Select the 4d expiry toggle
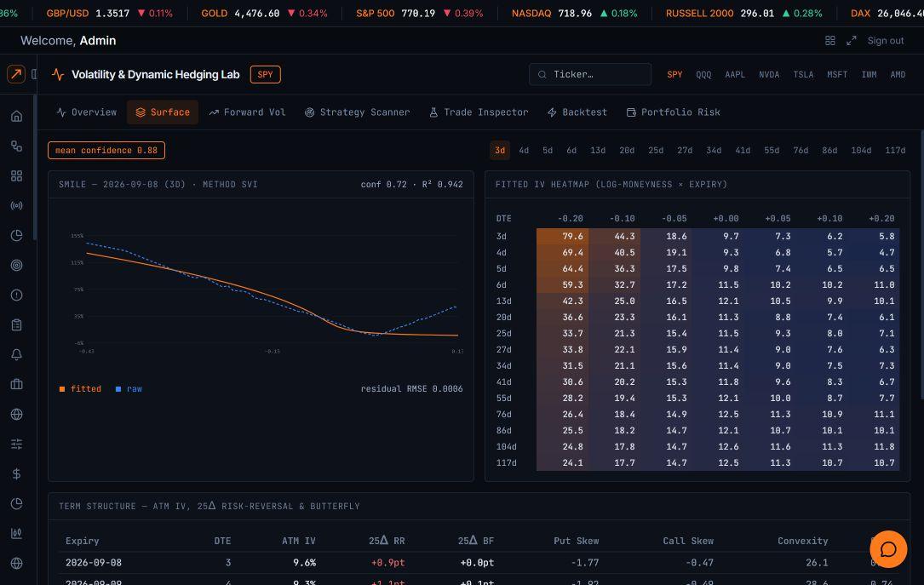924x585 pixels. click(x=524, y=150)
